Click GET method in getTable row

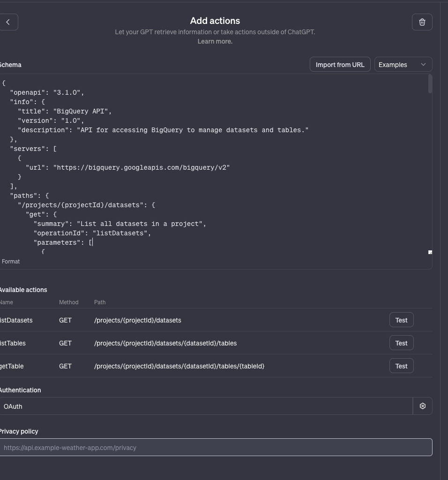[x=65, y=366]
